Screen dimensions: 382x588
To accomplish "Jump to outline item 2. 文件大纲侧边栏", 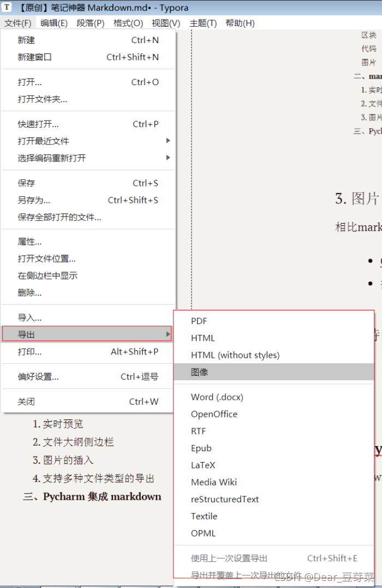I will click(73, 442).
